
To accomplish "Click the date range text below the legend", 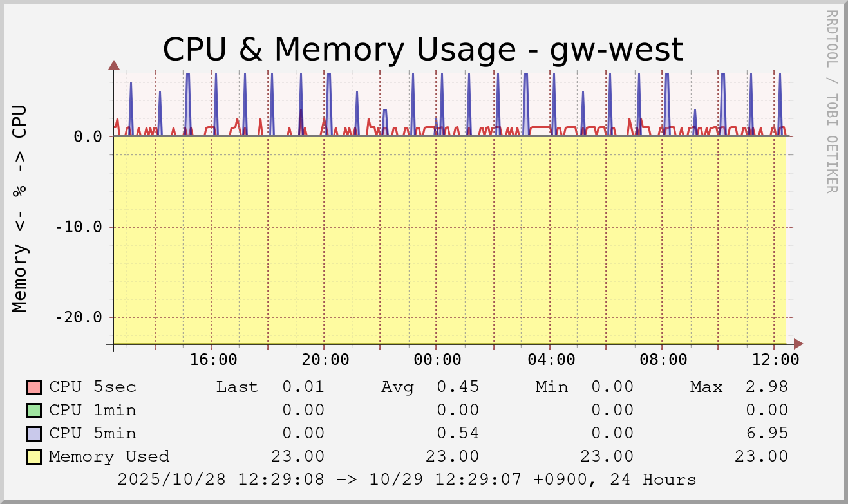I will click(x=407, y=480).
